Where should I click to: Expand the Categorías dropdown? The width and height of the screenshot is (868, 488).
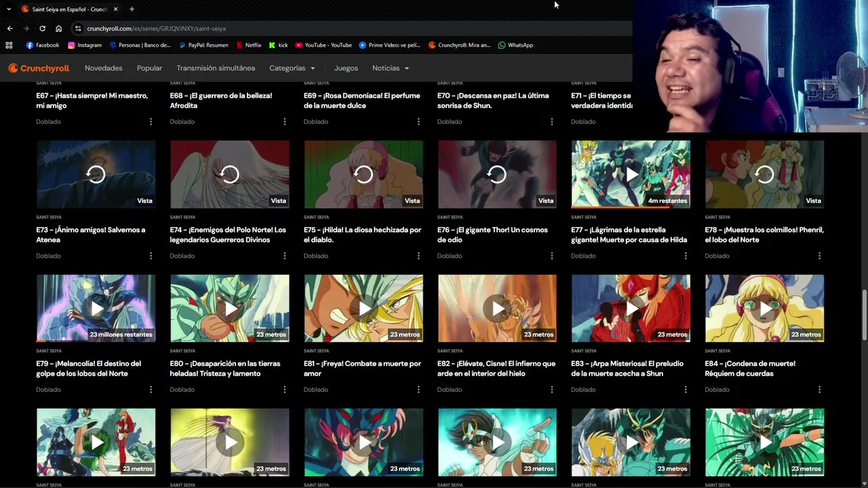point(292,68)
